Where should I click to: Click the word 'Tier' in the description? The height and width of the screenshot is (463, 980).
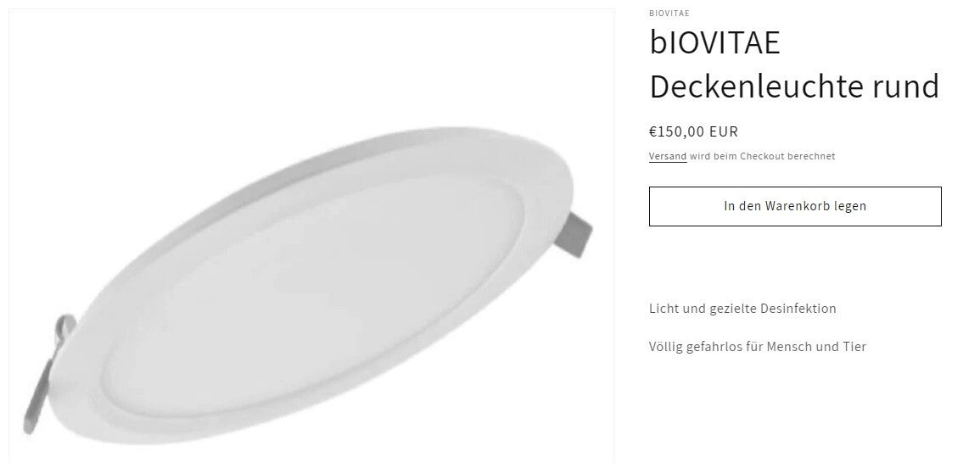coord(854,346)
